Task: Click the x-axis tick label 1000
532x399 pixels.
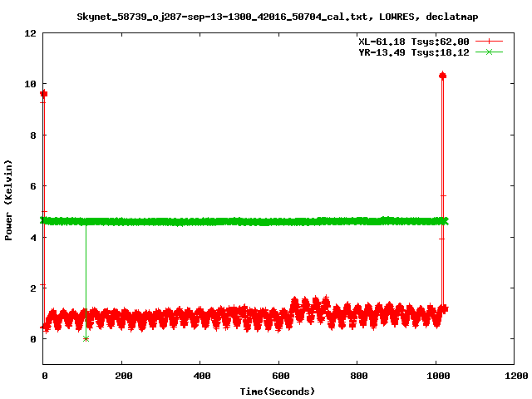Action: pos(438,376)
